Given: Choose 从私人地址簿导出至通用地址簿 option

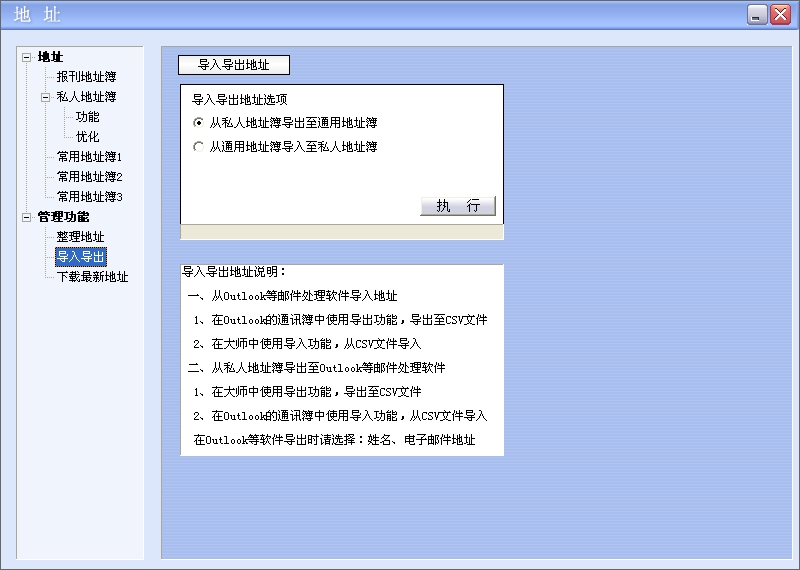Looking at the screenshot, I should tap(285, 122).
